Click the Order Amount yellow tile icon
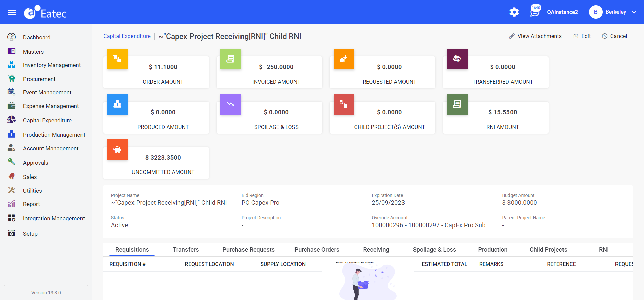644x300 pixels. (117, 59)
